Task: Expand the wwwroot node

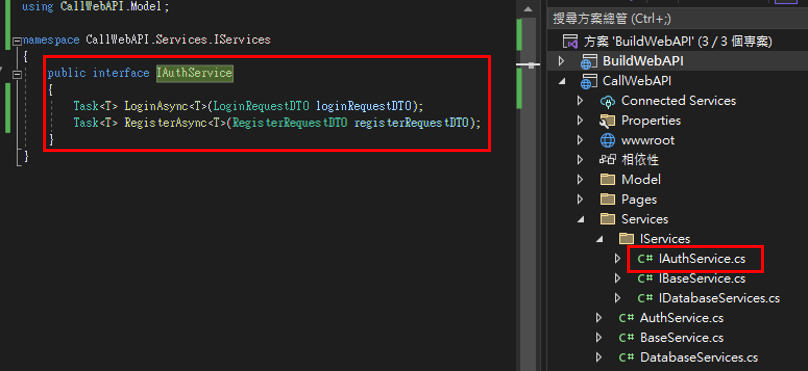Action: click(580, 140)
